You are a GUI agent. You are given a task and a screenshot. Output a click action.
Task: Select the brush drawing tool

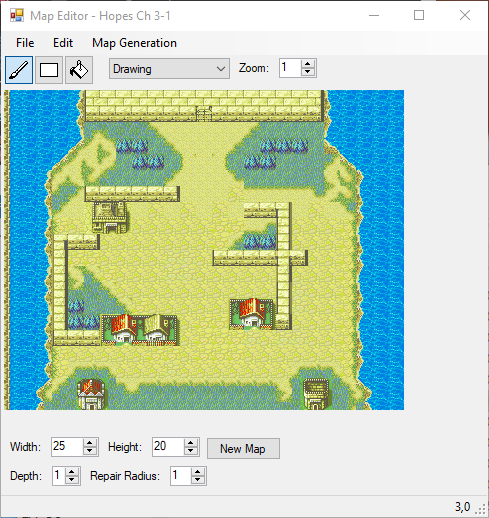coord(19,70)
